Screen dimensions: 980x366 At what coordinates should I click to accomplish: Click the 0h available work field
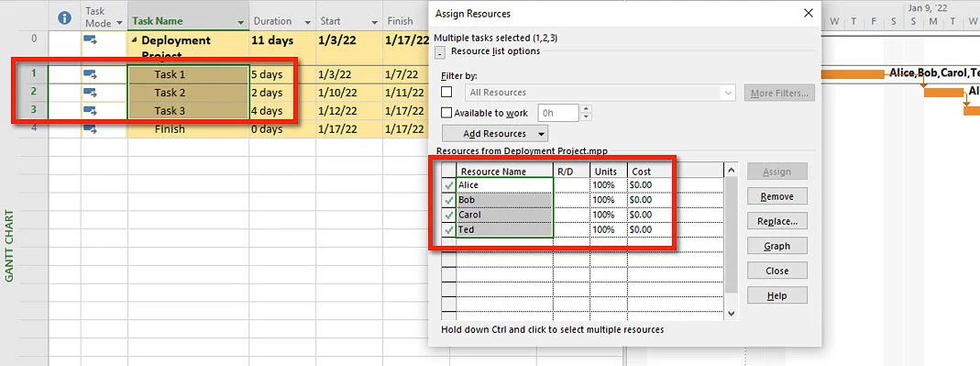[x=559, y=113]
